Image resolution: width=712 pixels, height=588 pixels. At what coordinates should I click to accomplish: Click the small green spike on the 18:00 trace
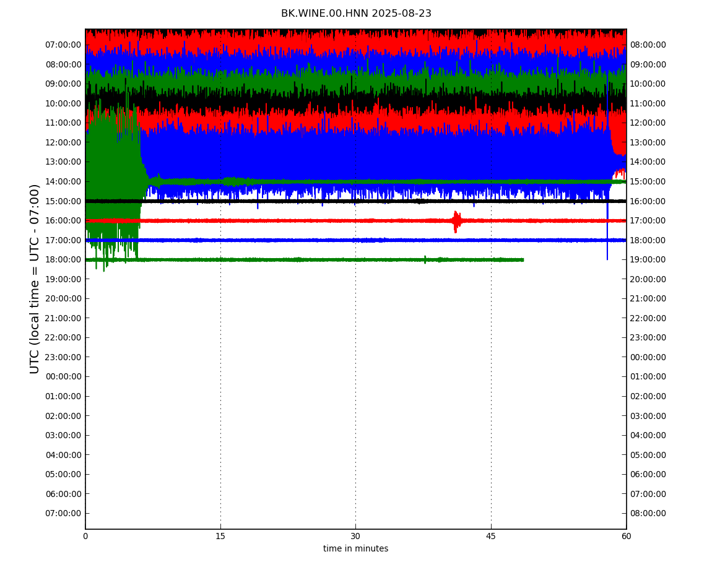[425, 259]
